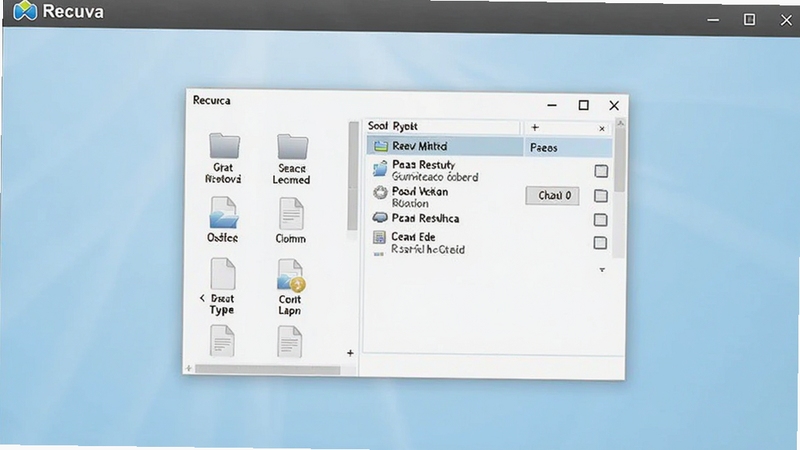800x450 pixels.
Task: Maximize the inner Recurca dialog
Action: point(584,105)
